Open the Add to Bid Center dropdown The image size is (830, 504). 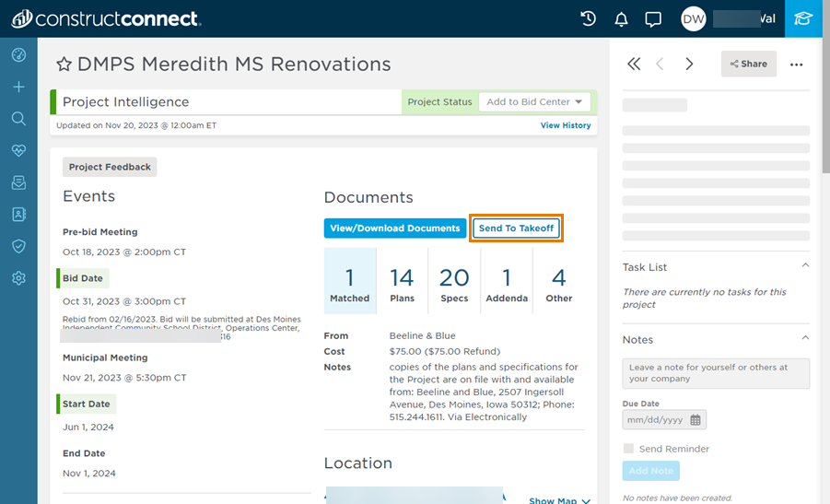click(534, 101)
